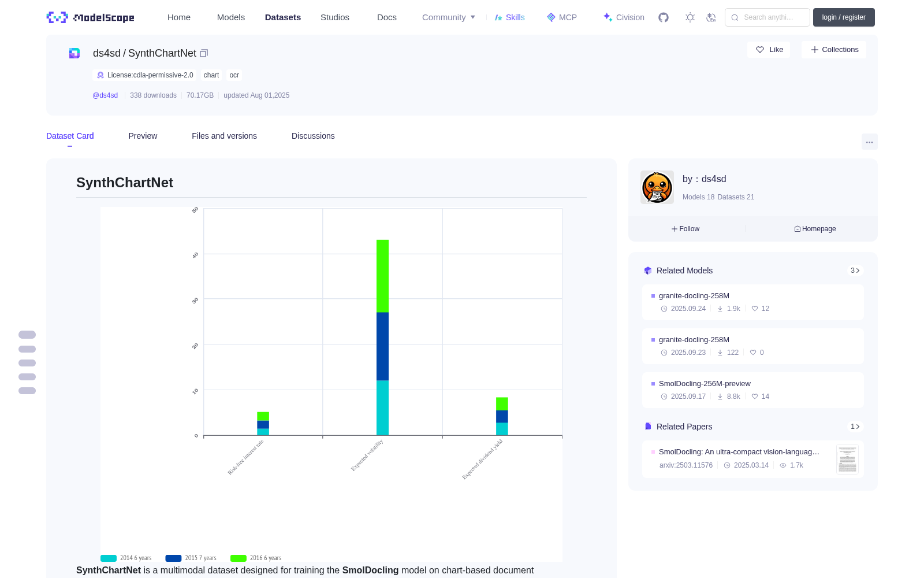Image resolution: width=924 pixels, height=578 pixels.
Task: Click the License:cdla-permissive-2.0 tag
Action: [x=144, y=75]
